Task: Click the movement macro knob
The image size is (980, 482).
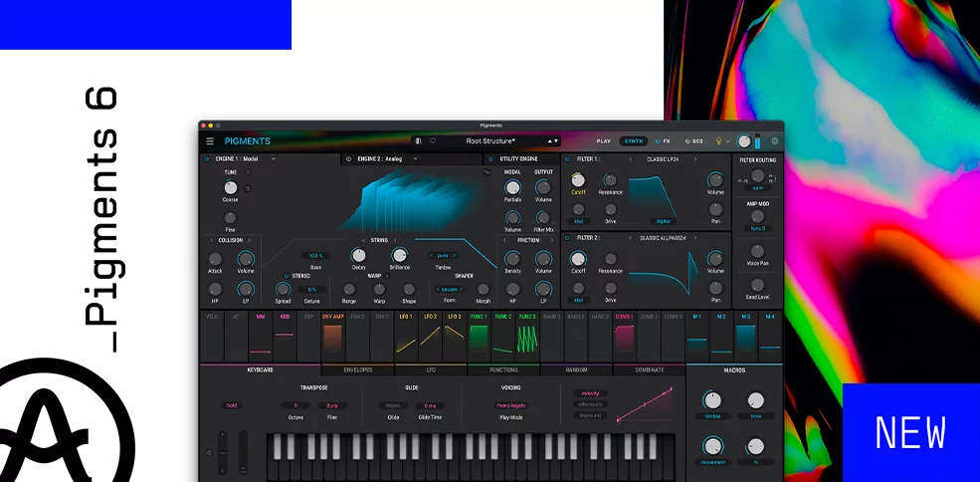Action: tap(712, 446)
